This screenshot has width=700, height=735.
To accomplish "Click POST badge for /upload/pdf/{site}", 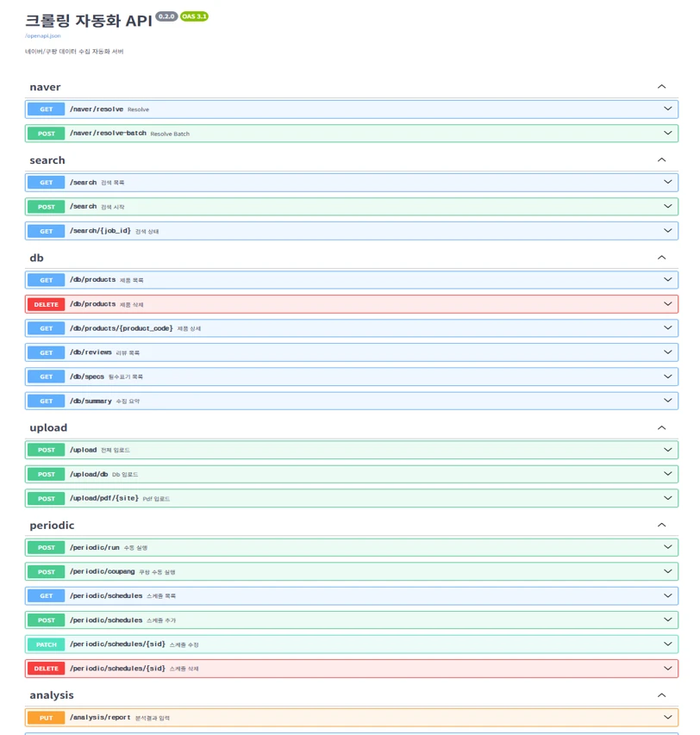I will 46,498.
